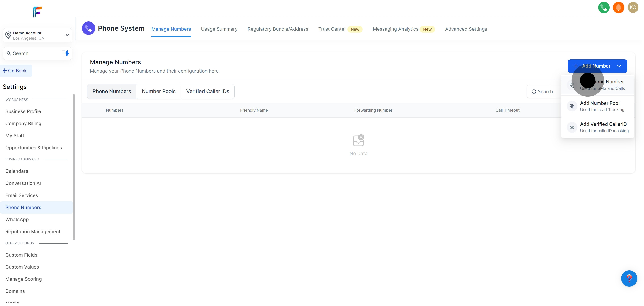The image size is (644, 306).
Task: Choose Add Number Pool from dropdown
Action: click(x=600, y=106)
